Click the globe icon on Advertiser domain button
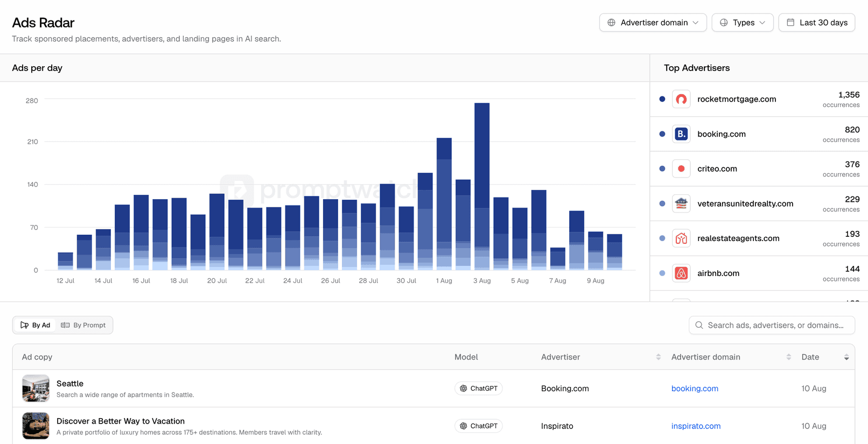Viewport: 868px width, 444px height. click(611, 23)
